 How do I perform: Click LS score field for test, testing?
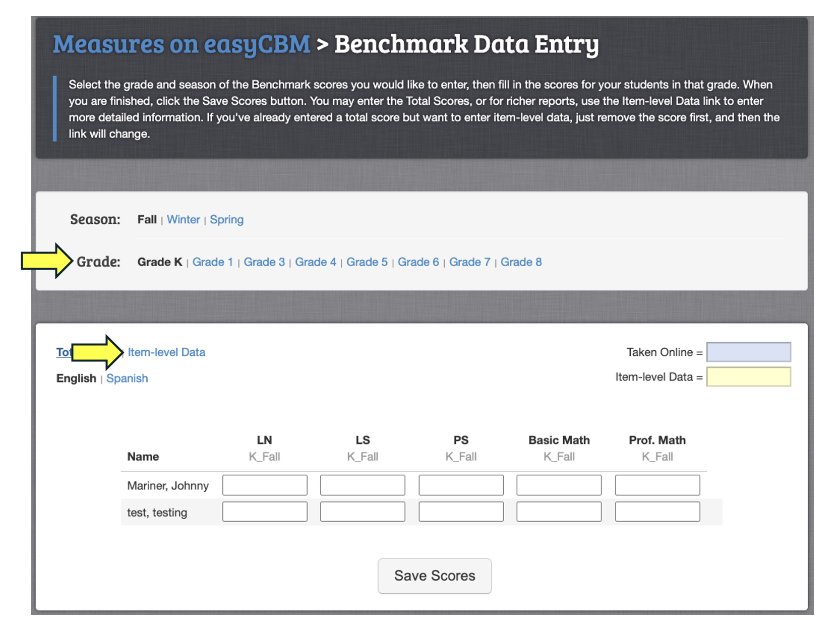coord(363,512)
